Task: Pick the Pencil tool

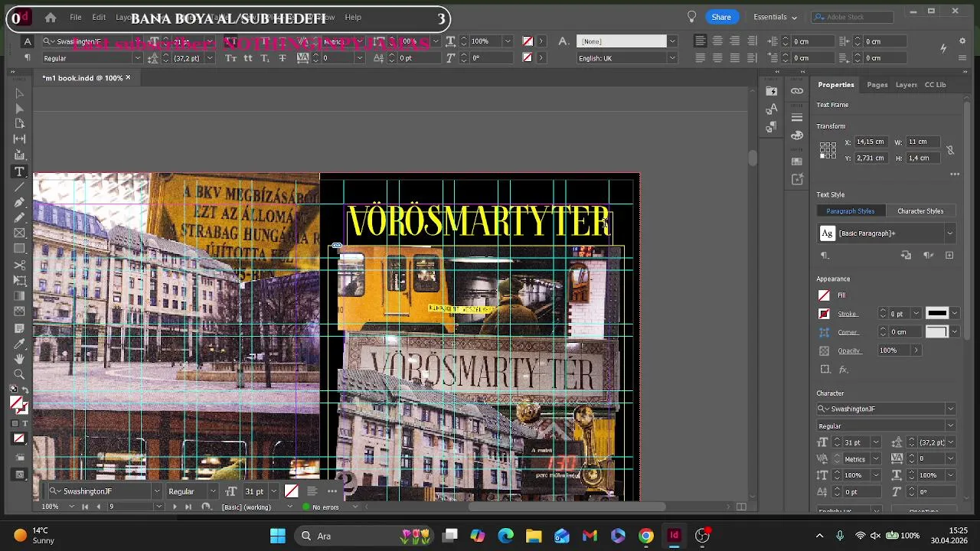Action: 19,218
